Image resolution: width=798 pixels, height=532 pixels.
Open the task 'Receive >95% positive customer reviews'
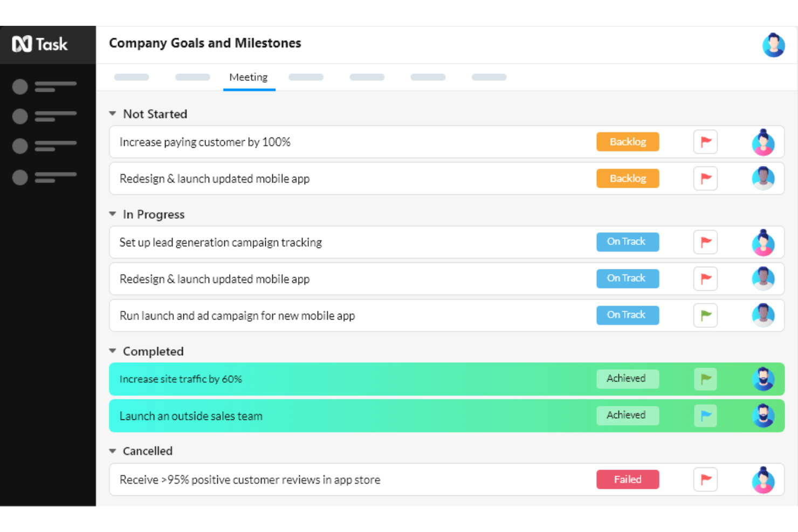tap(249, 479)
